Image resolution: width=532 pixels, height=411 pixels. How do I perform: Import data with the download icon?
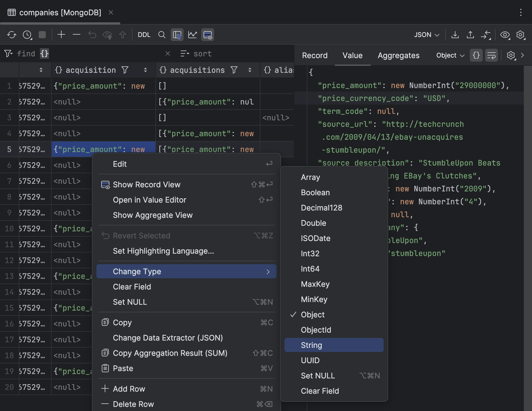point(455,35)
